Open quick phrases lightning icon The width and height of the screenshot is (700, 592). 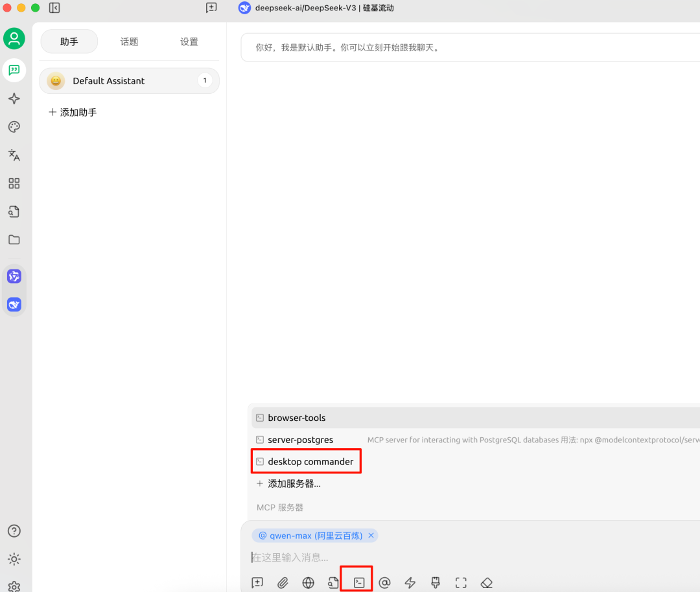coord(410,582)
